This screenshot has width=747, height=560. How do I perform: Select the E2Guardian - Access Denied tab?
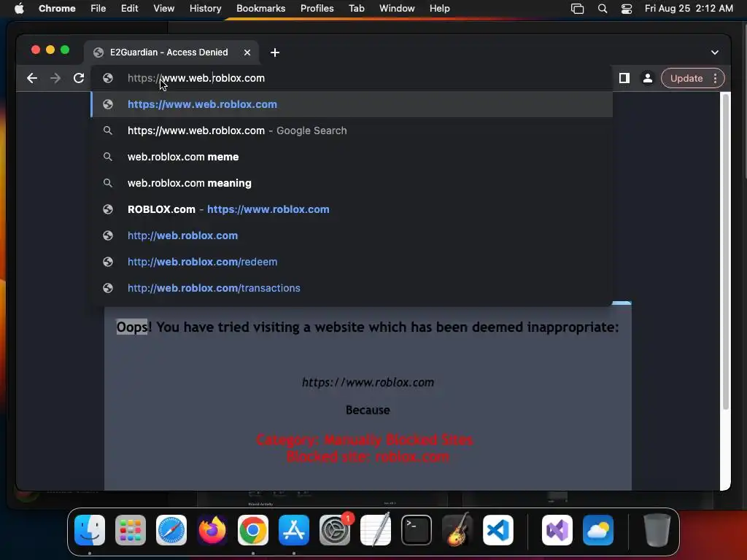tap(171, 52)
